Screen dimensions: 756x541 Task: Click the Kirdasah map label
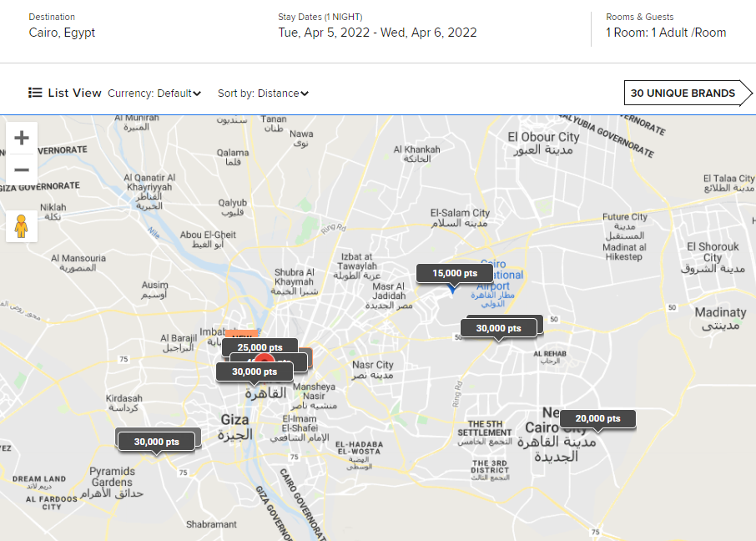coord(123,403)
